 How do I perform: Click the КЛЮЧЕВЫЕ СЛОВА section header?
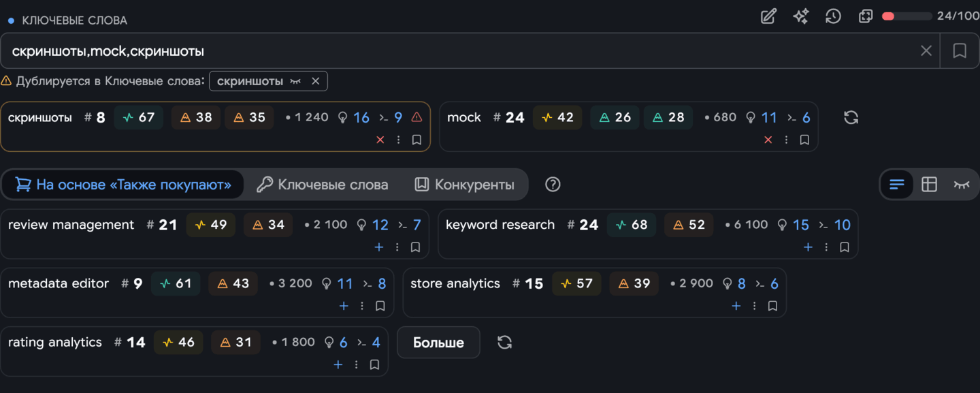pyautogui.click(x=74, y=20)
